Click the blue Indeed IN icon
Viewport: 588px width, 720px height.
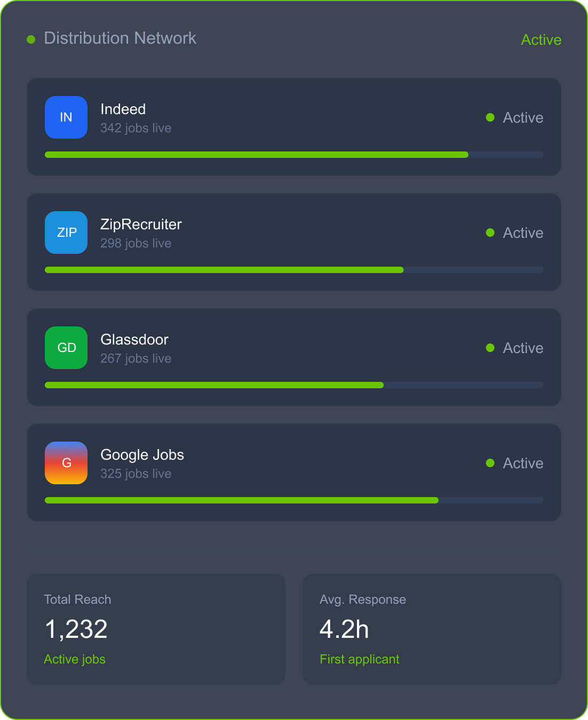[66, 117]
